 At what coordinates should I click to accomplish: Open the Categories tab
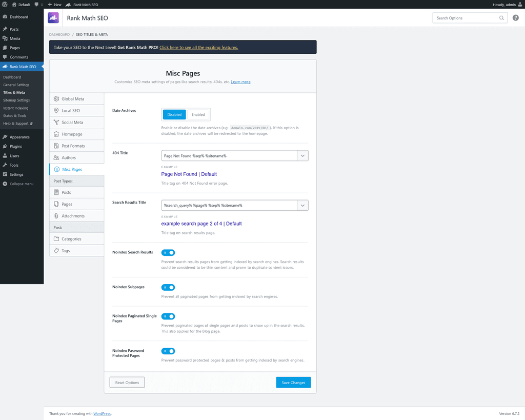tap(77, 239)
